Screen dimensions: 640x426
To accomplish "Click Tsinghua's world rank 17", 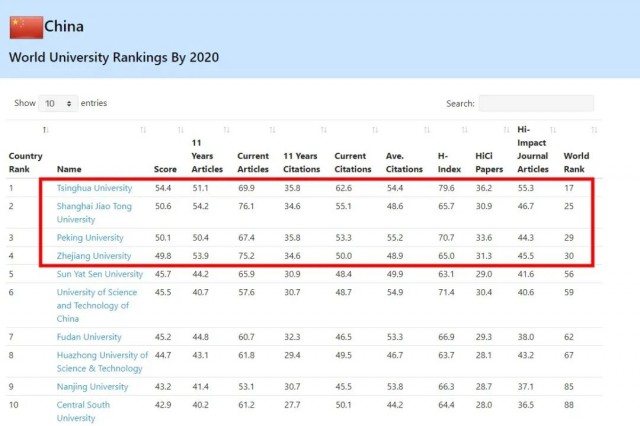I will (x=569, y=188).
